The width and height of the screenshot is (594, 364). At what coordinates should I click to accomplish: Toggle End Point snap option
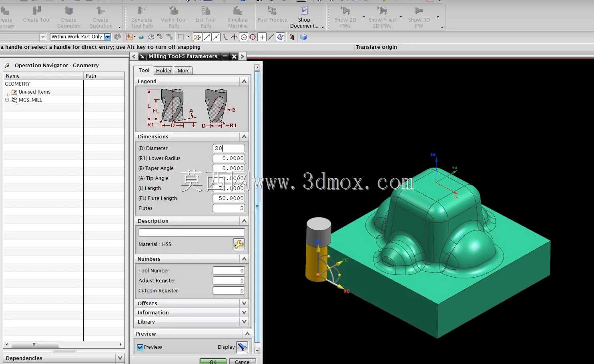(207, 37)
